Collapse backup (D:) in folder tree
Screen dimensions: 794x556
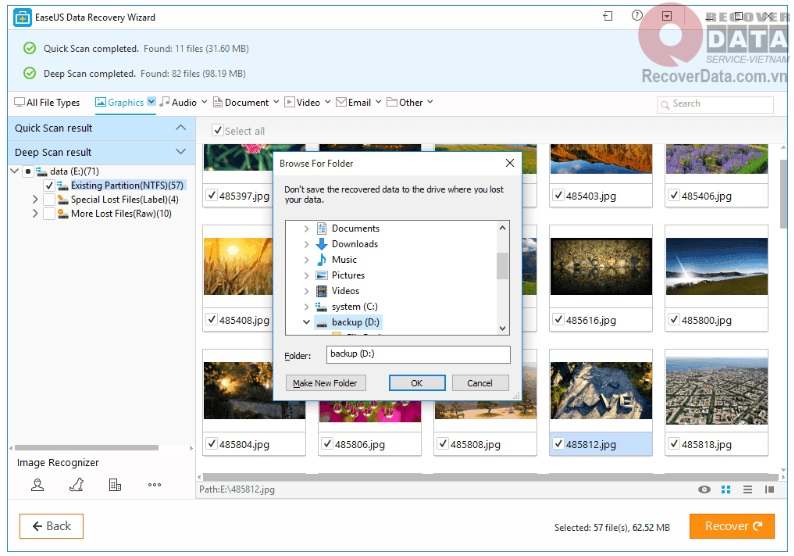coord(306,322)
